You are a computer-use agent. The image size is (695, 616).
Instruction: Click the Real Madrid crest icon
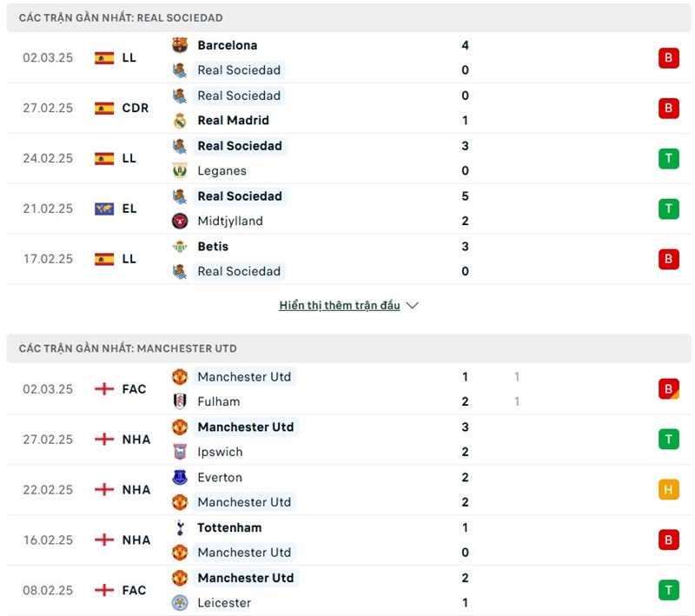point(180,121)
